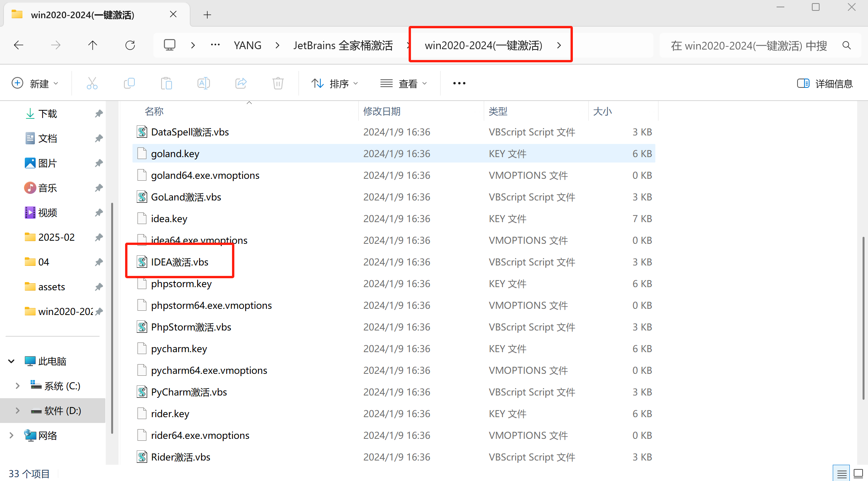
Task: Open the 排序 sort dropdown
Action: coord(335,84)
